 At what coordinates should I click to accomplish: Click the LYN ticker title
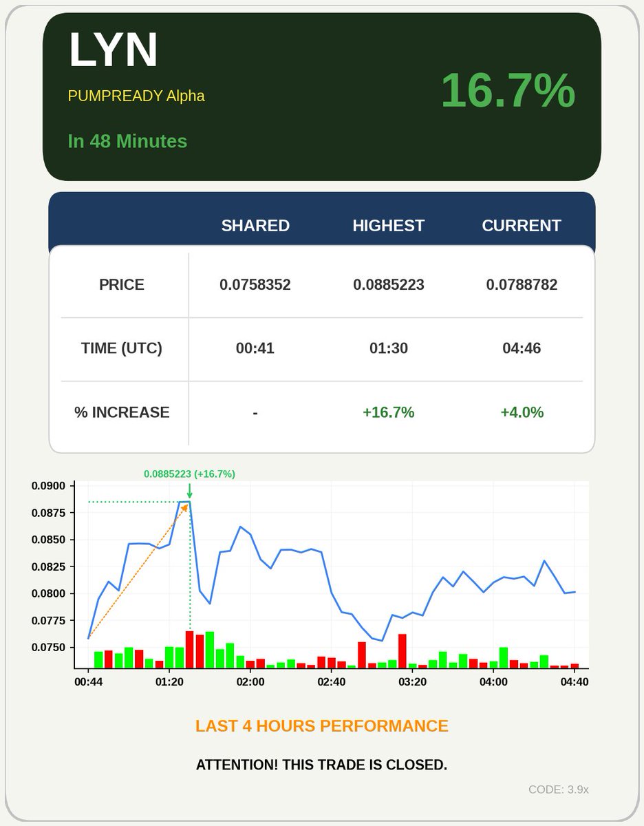pyautogui.click(x=114, y=51)
